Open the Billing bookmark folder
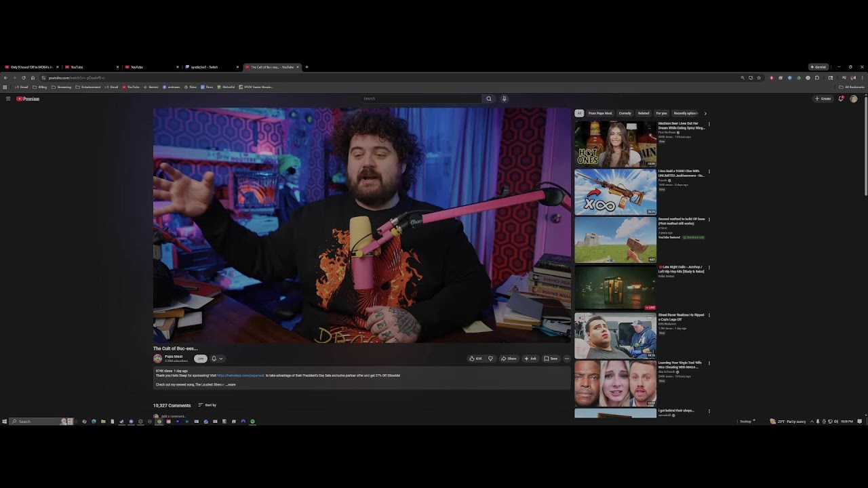Viewport: 868px width, 488px height. coord(40,87)
